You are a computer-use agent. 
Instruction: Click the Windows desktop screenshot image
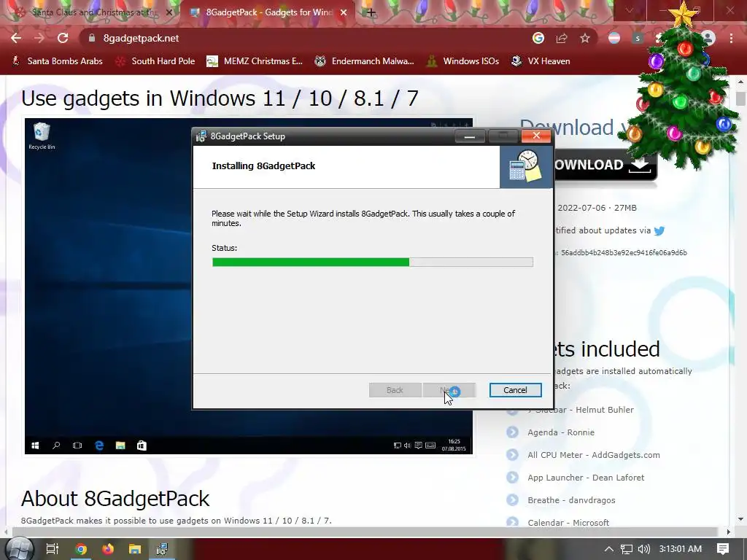tap(108, 286)
